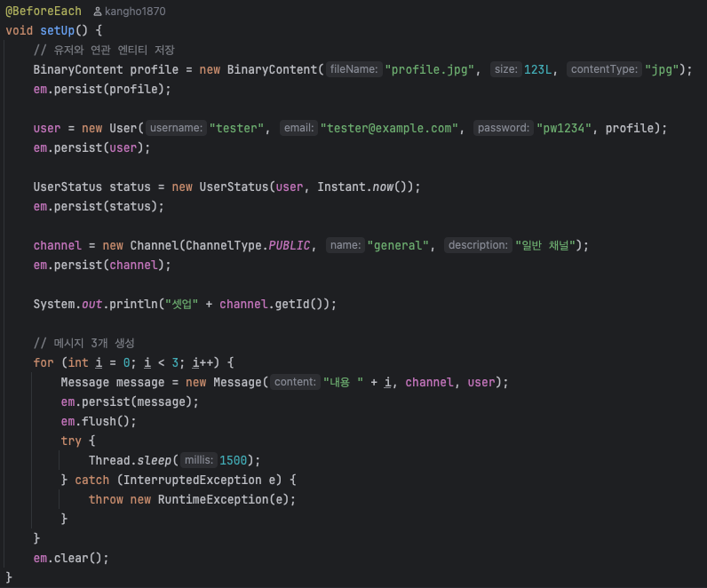Click the "tester" string literal
707x588 pixels.
pos(236,128)
